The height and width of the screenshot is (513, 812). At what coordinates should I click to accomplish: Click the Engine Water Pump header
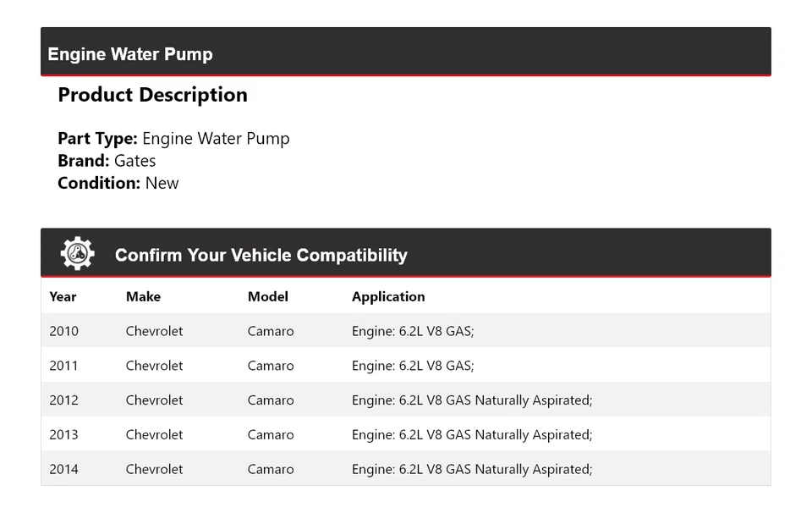pyautogui.click(x=130, y=54)
